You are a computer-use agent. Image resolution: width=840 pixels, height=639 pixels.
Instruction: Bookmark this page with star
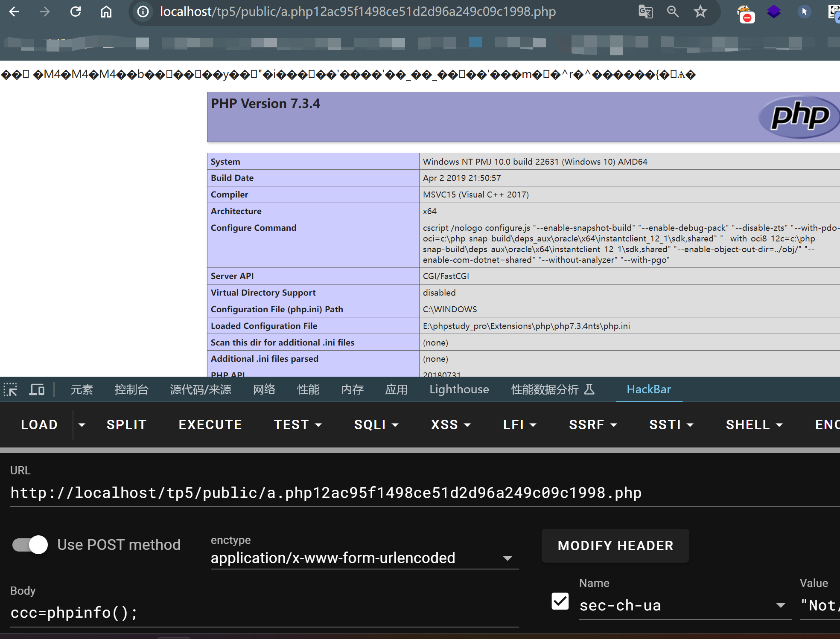pyautogui.click(x=700, y=12)
